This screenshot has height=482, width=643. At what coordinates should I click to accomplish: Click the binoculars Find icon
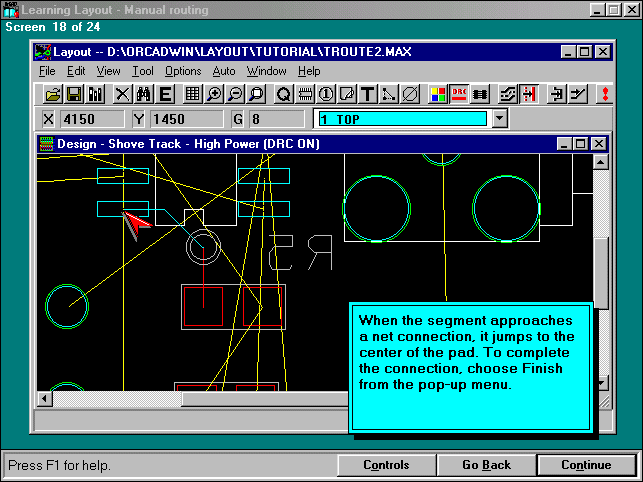143,94
